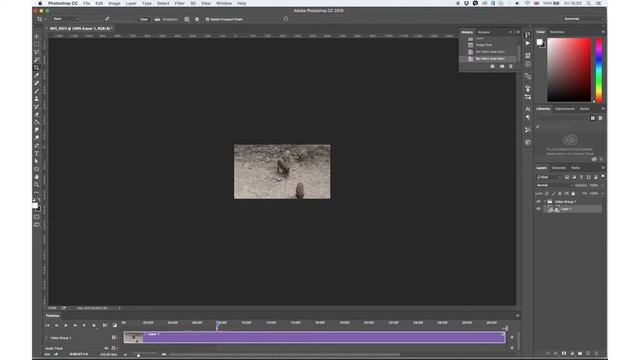Open the Filter menu
The image size is (640, 360).
[x=180, y=3]
